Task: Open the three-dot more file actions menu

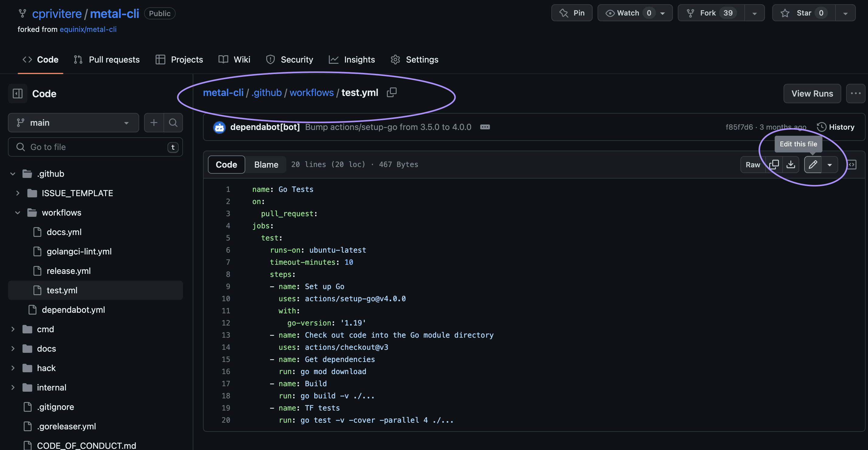Action: click(x=856, y=94)
